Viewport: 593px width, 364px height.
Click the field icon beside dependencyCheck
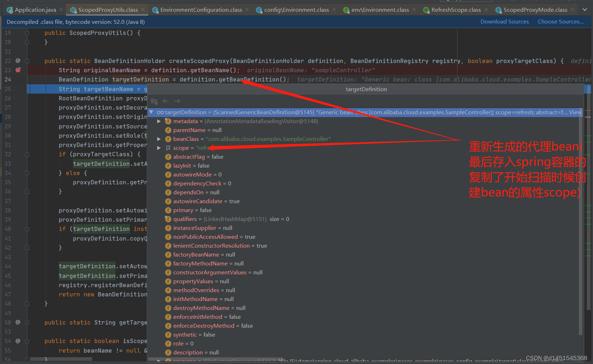[x=168, y=184]
